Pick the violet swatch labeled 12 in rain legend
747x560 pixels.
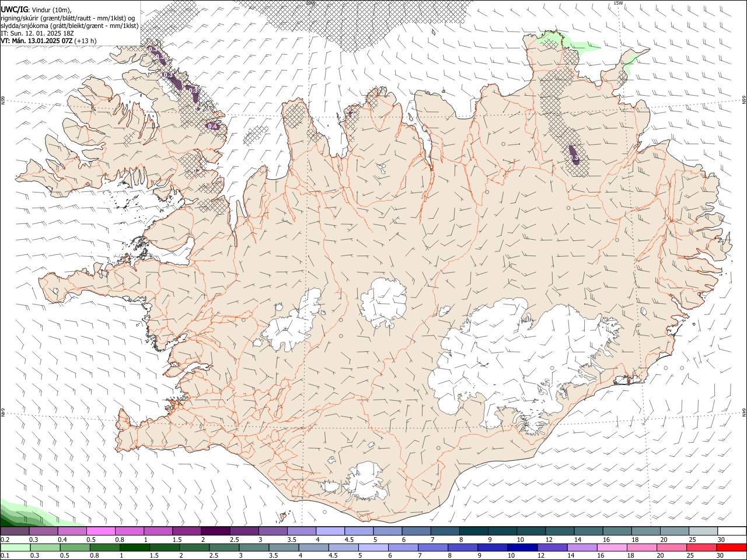pos(552,547)
